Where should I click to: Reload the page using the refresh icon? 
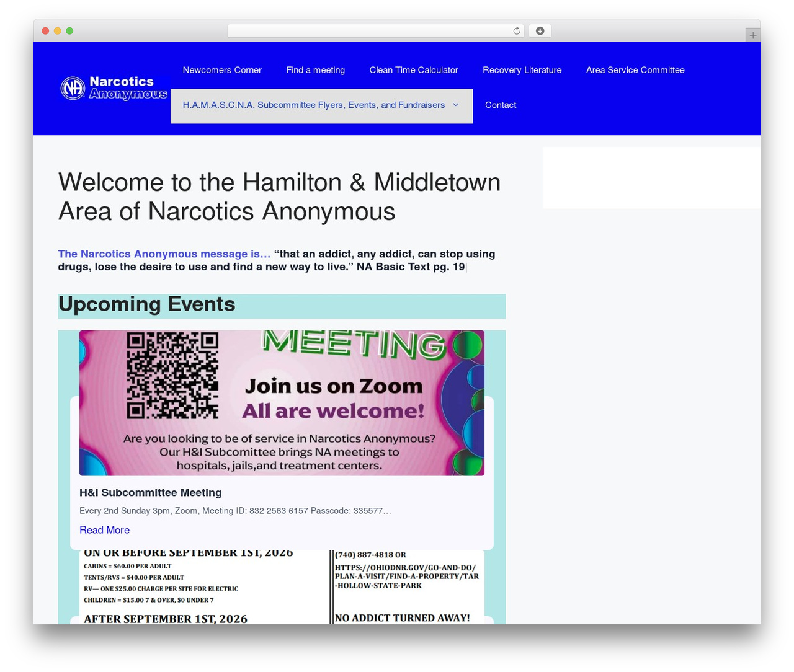(517, 31)
